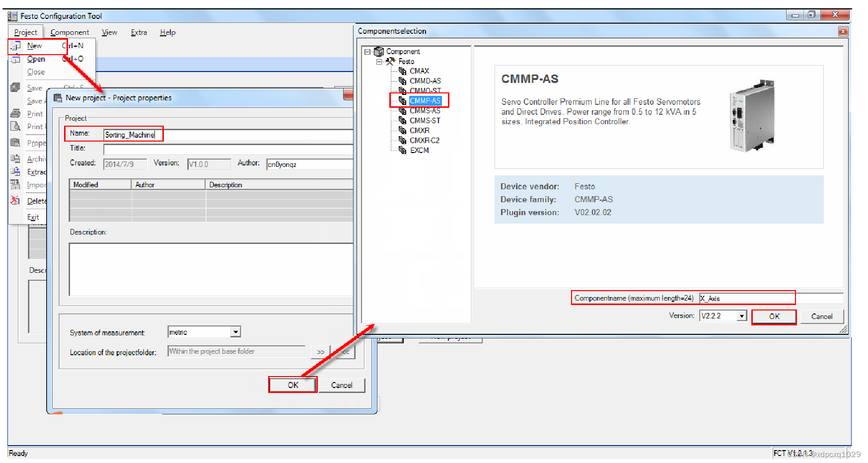This screenshot has height=463, width=868.
Task: Select the CMXR-C2 component
Action: click(425, 140)
